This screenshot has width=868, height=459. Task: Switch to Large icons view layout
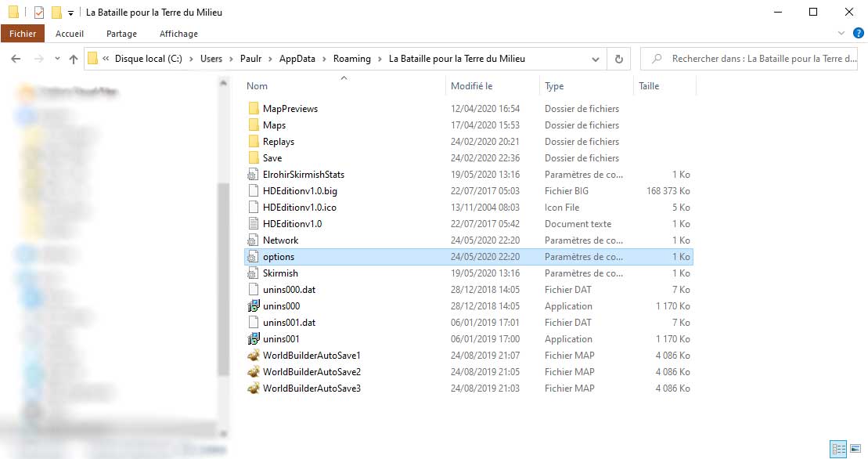pos(855,449)
